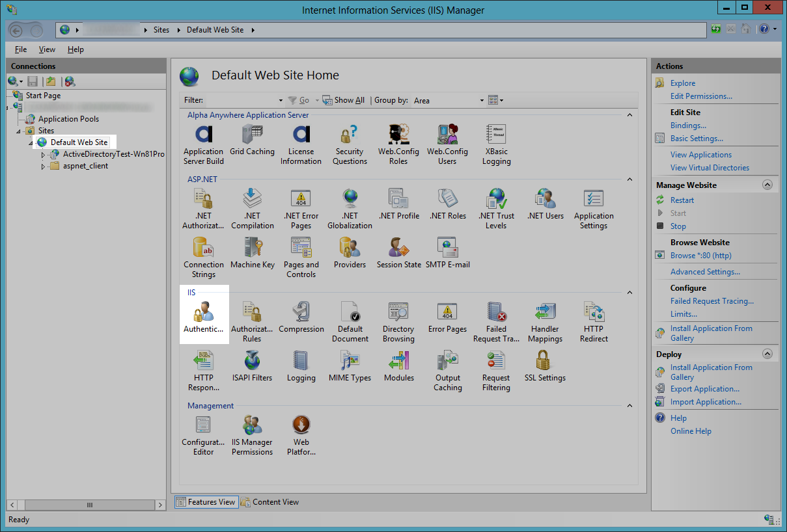Open Advanced Settings link
Screen dimensions: 787x532
pyautogui.click(x=705, y=272)
